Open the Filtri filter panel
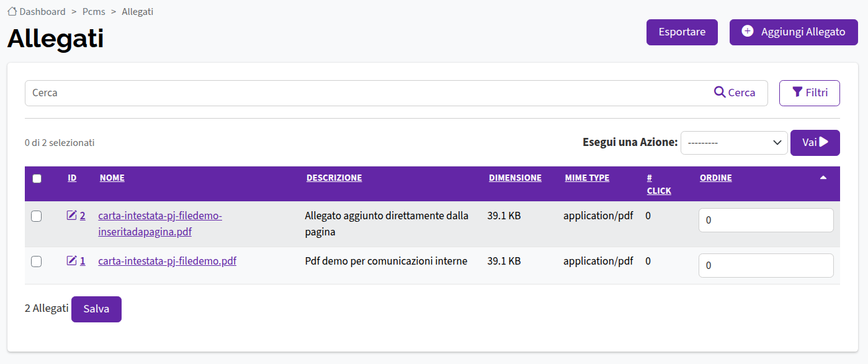Viewport: 868px width, 364px height. click(x=810, y=93)
